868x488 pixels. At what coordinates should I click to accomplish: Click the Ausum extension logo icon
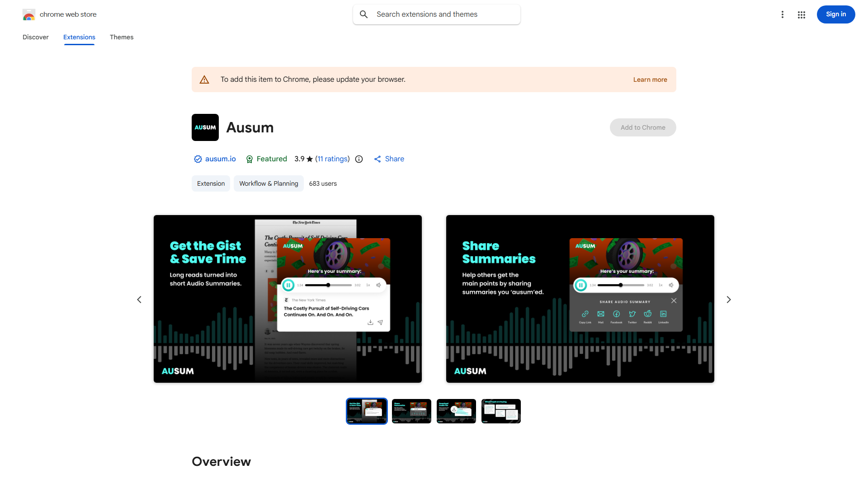(205, 127)
